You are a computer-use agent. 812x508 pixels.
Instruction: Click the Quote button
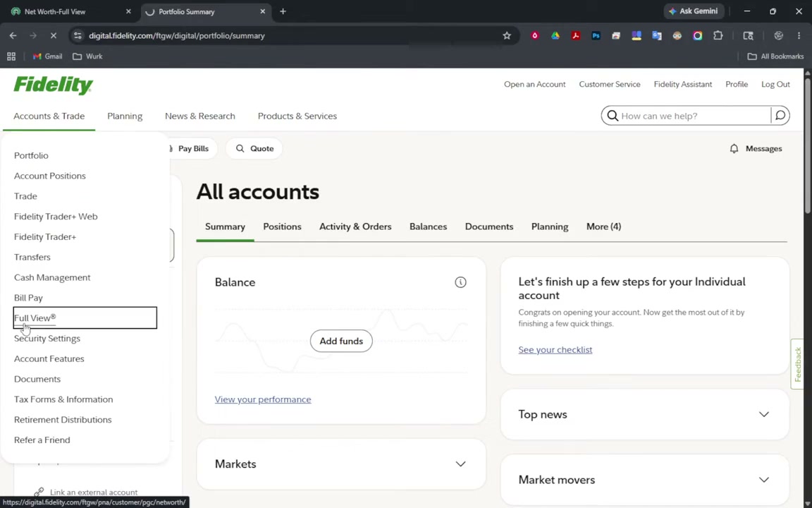(x=254, y=149)
